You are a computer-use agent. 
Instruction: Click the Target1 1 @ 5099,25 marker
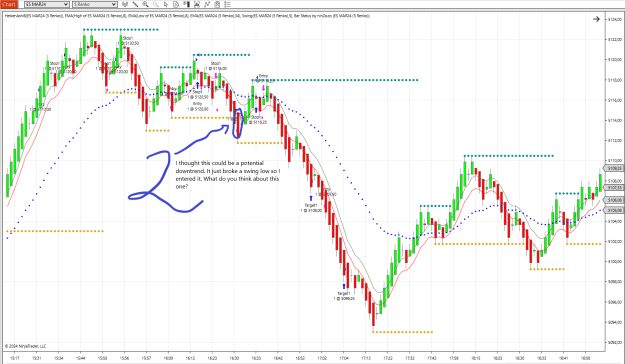(x=344, y=296)
